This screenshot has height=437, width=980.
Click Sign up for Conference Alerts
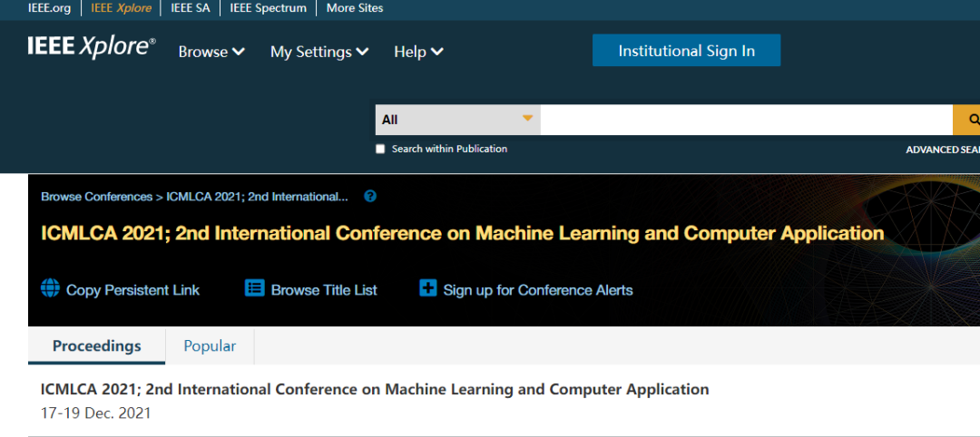click(x=538, y=290)
